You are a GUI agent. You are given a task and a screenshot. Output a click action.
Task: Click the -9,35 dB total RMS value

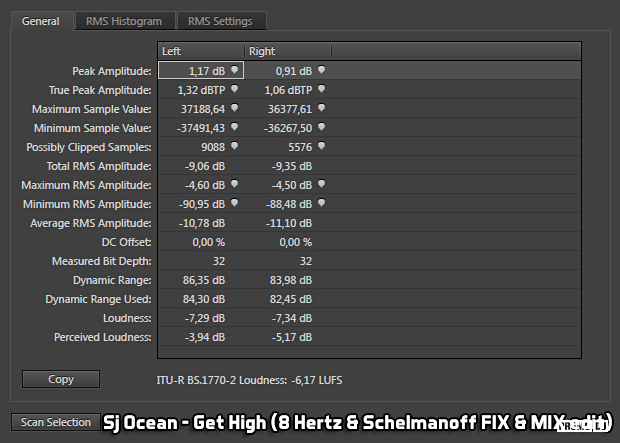pyautogui.click(x=292, y=166)
